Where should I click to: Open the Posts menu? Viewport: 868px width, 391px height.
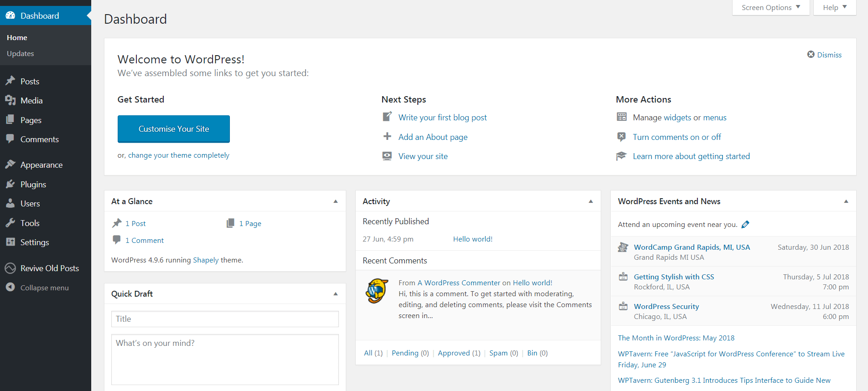tap(46, 81)
